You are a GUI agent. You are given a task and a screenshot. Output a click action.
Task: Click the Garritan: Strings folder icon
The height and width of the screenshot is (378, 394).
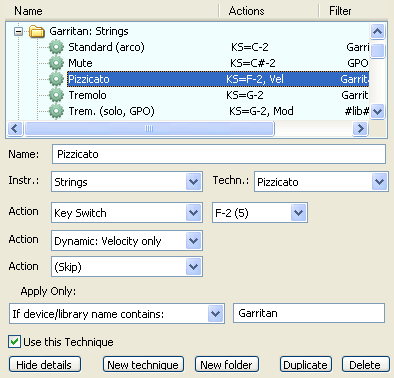tap(37, 31)
